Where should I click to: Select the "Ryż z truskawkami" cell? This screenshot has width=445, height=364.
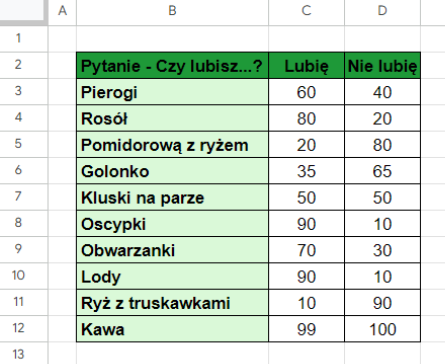pos(172,303)
